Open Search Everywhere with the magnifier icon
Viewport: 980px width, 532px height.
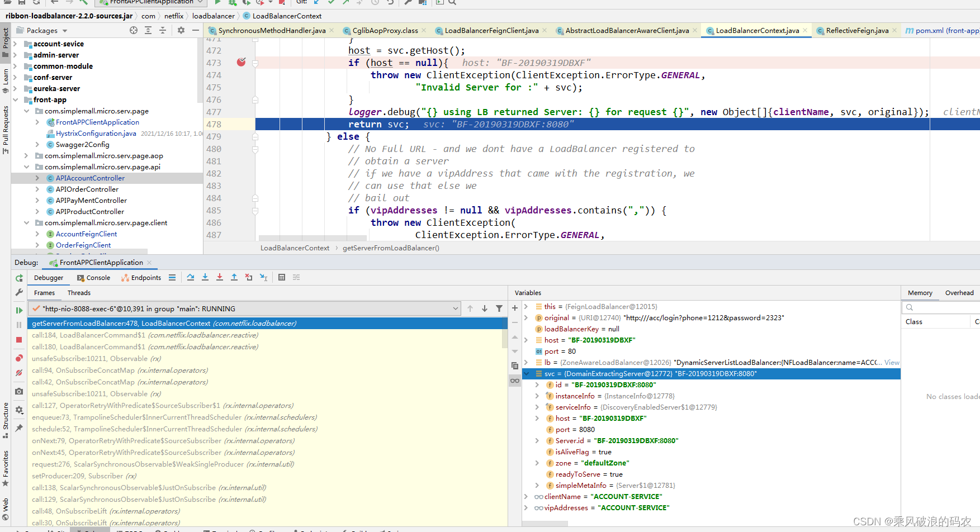453,3
